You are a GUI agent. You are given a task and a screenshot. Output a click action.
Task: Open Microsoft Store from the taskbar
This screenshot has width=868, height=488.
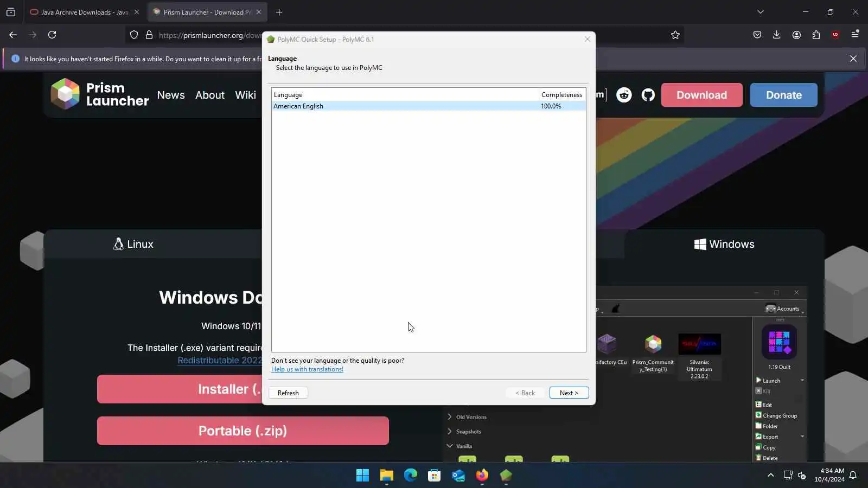(x=434, y=476)
